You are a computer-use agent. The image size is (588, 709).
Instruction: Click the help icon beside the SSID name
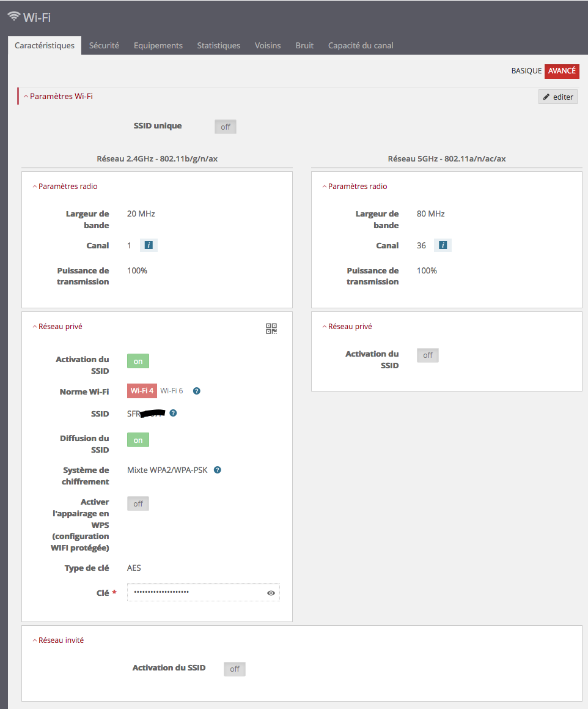point(174,414)
